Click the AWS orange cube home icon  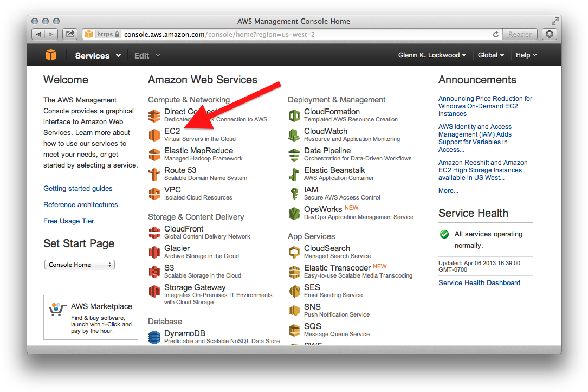coord(51,55)
